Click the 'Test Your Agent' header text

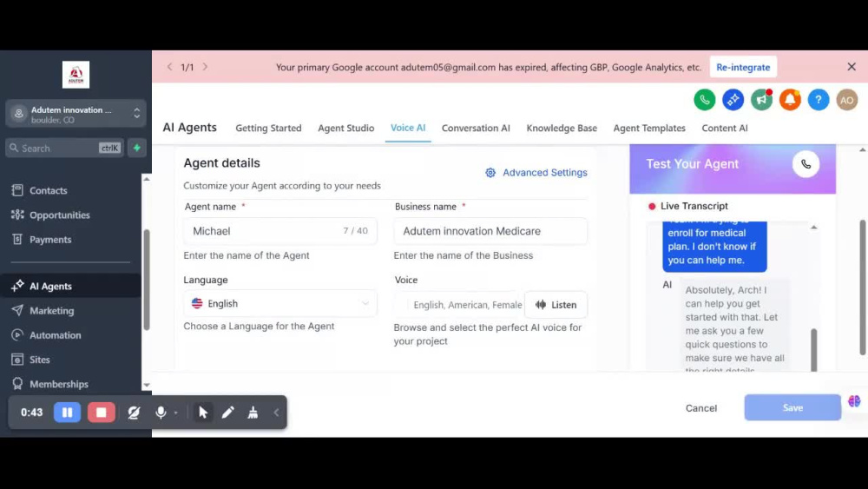tap(692, 164)
